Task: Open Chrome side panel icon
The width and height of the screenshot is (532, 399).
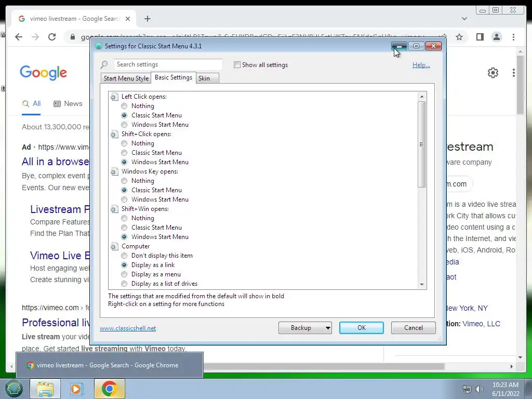Action: pos(480,37)
